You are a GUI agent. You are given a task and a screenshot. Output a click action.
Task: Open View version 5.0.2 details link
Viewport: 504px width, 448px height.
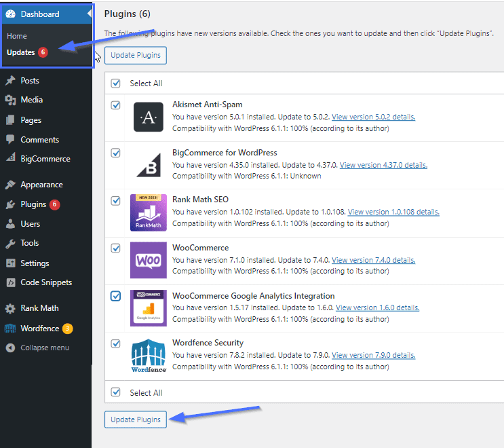coord(373,117)
